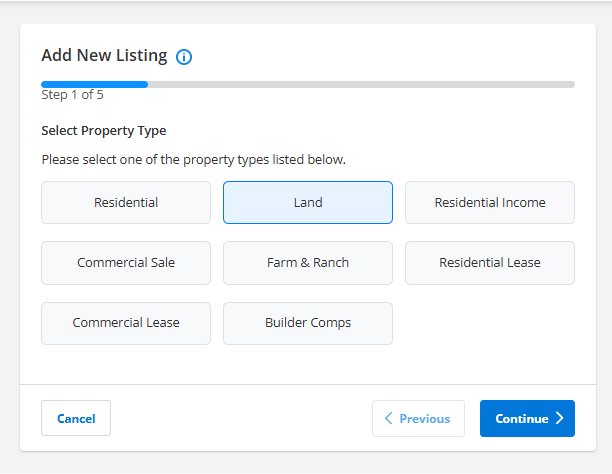612x474 pixels.
Task: Click the Select Property Type heading
Action: 104,131
